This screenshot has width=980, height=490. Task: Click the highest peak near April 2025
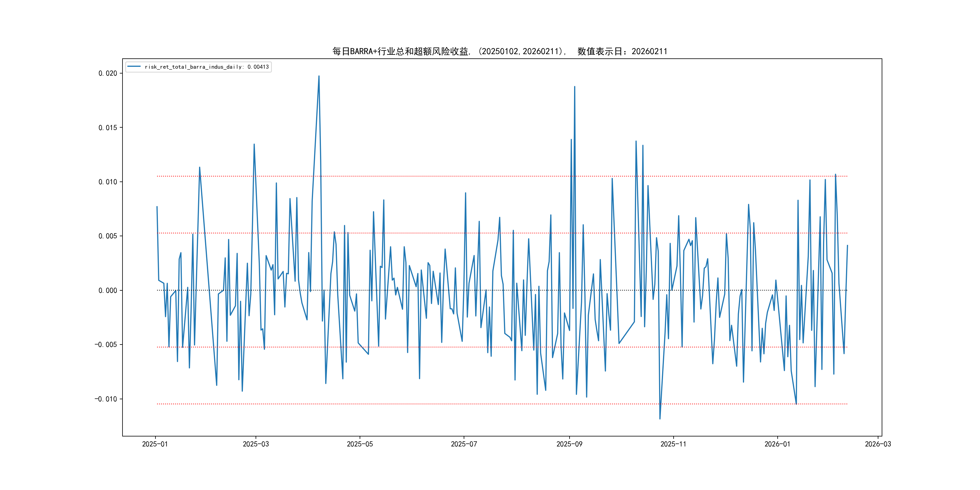[x=319, y=76]
